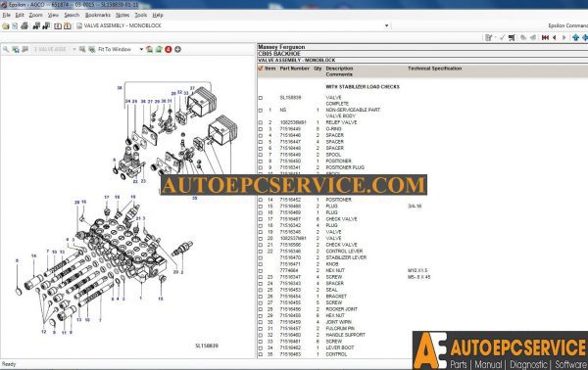Click the notes edit icon in right toolbar
This screenshot has width=588, height=370.
coord(488,37)
